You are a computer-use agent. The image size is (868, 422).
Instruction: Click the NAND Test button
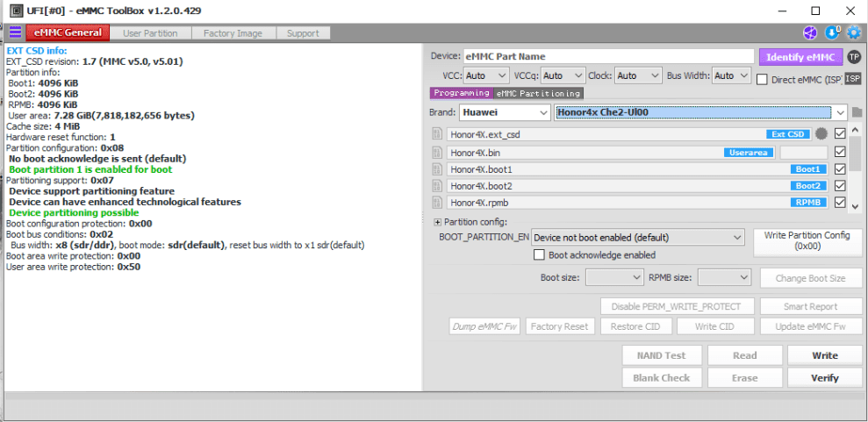click(x=662, y=355)
